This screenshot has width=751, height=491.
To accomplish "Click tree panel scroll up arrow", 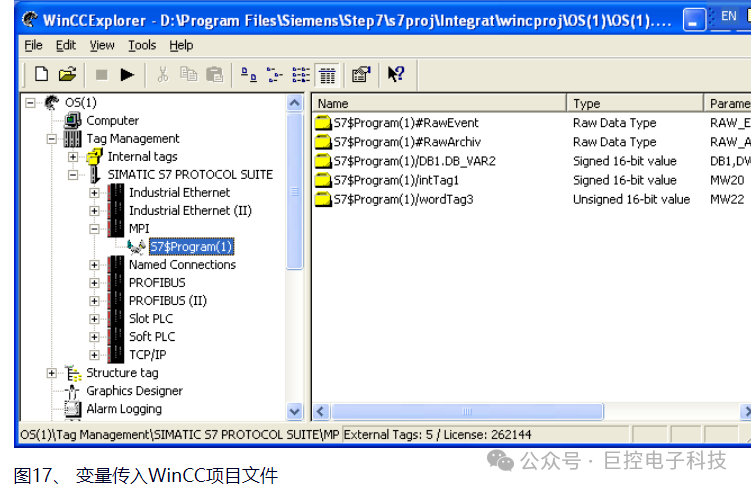I will (x=295, y=103).
